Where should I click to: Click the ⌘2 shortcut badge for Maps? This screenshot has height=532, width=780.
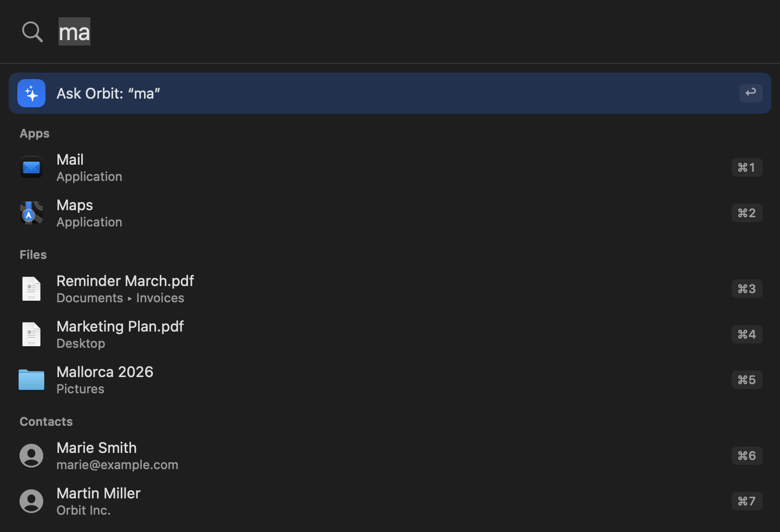click(x=747, y=213)
